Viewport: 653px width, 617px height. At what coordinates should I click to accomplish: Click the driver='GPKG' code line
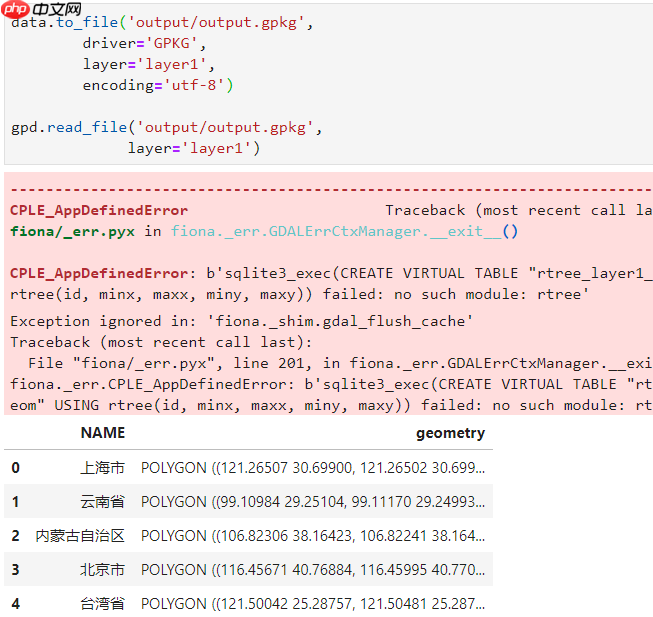144,43
